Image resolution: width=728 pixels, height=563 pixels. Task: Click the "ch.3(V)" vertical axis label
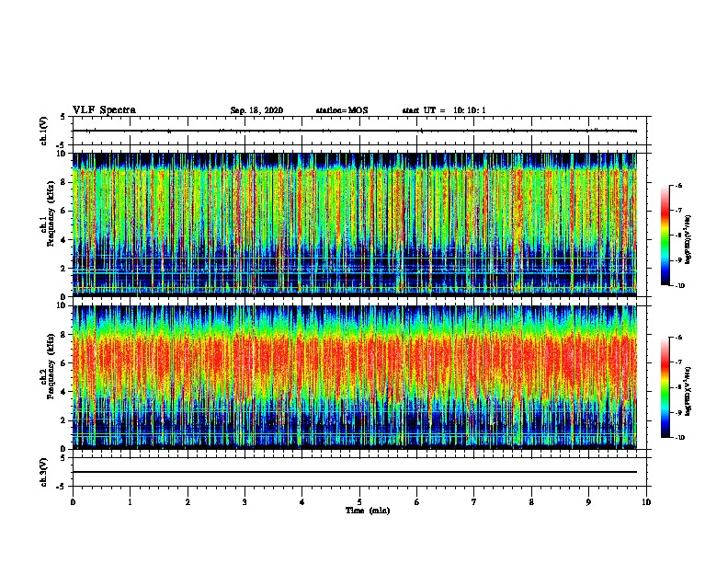[x=44, y=472]
